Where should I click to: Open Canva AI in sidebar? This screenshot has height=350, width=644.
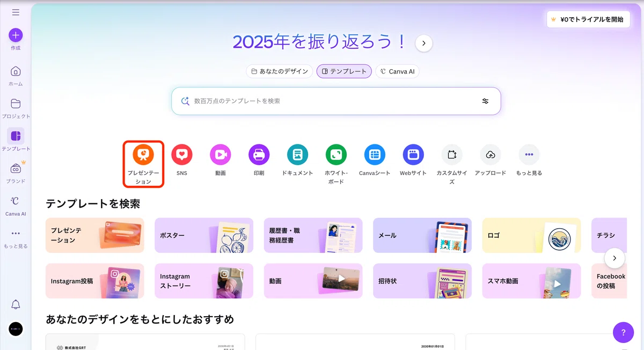pyautogui.click(x=16, y=201)
